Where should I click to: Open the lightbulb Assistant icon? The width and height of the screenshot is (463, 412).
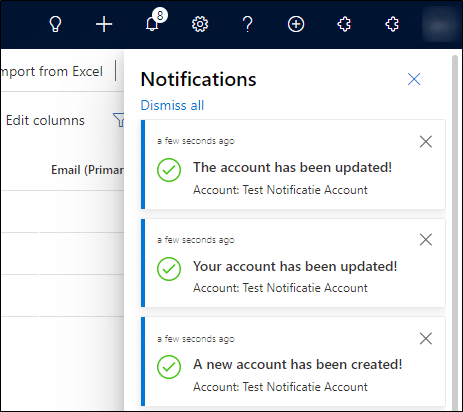55,24
